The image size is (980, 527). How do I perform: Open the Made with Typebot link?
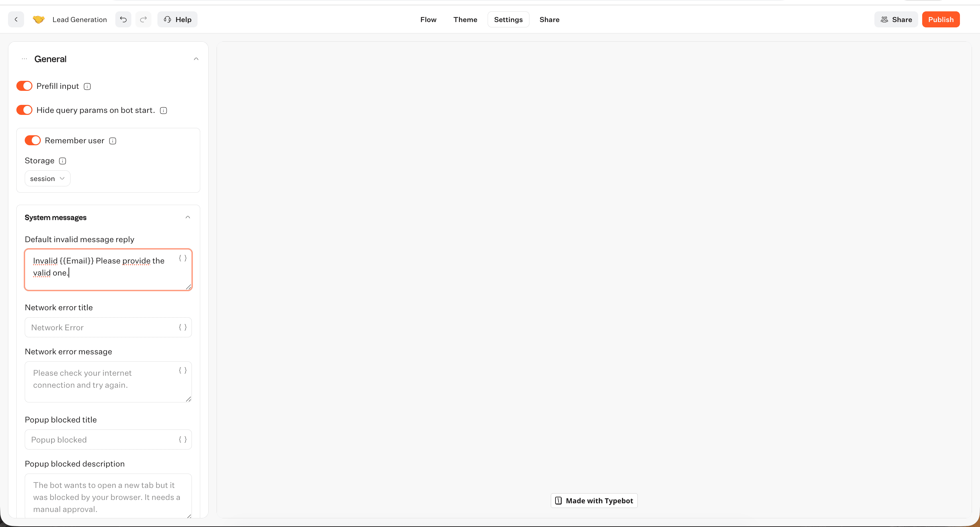coord(594,501)
